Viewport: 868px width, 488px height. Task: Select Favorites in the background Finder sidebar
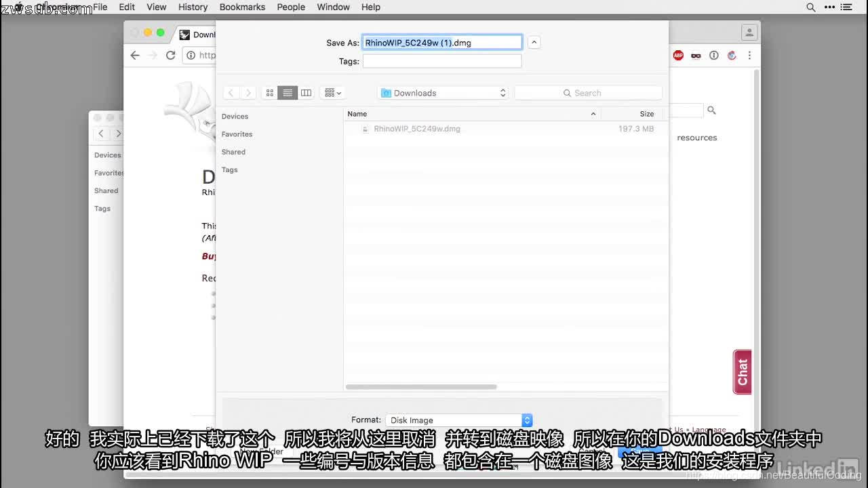tap(108, 173)
